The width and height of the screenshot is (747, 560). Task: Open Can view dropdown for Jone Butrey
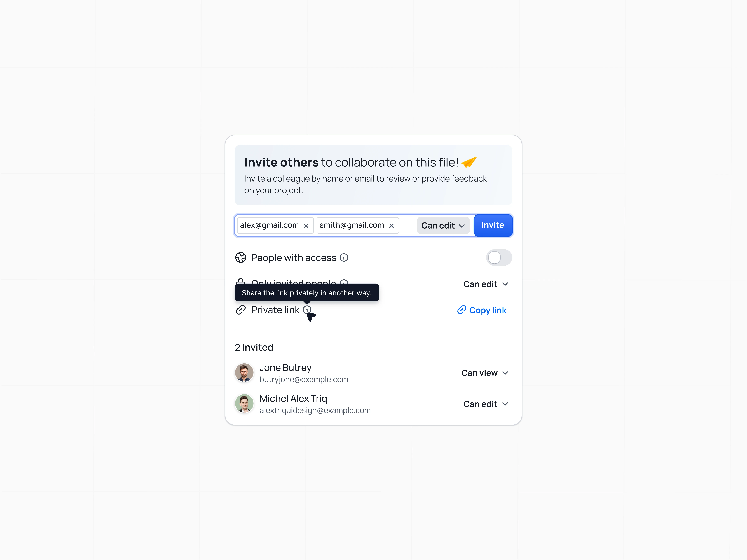coord(485,373)
